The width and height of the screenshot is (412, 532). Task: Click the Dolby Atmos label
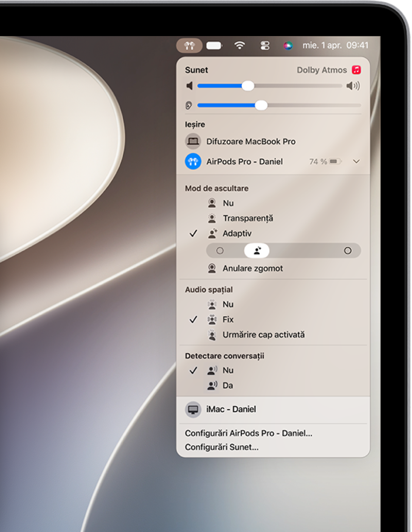[322, 70]
